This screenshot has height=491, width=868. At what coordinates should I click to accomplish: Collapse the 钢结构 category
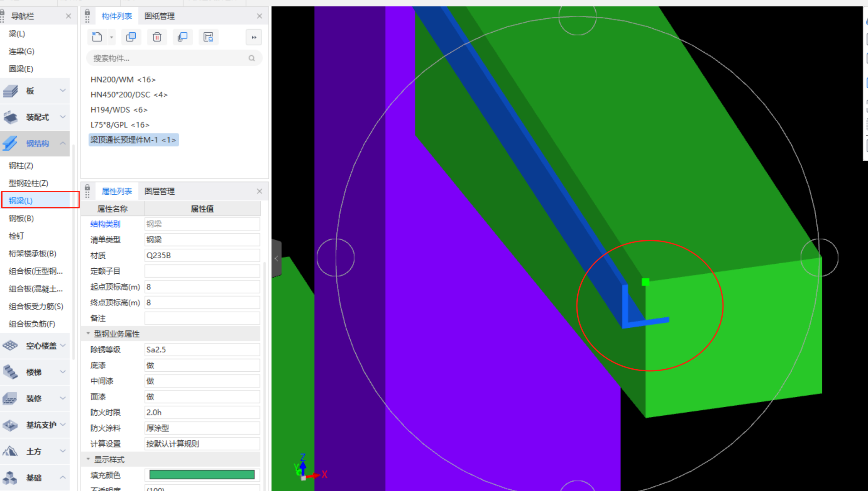point(63,143)
